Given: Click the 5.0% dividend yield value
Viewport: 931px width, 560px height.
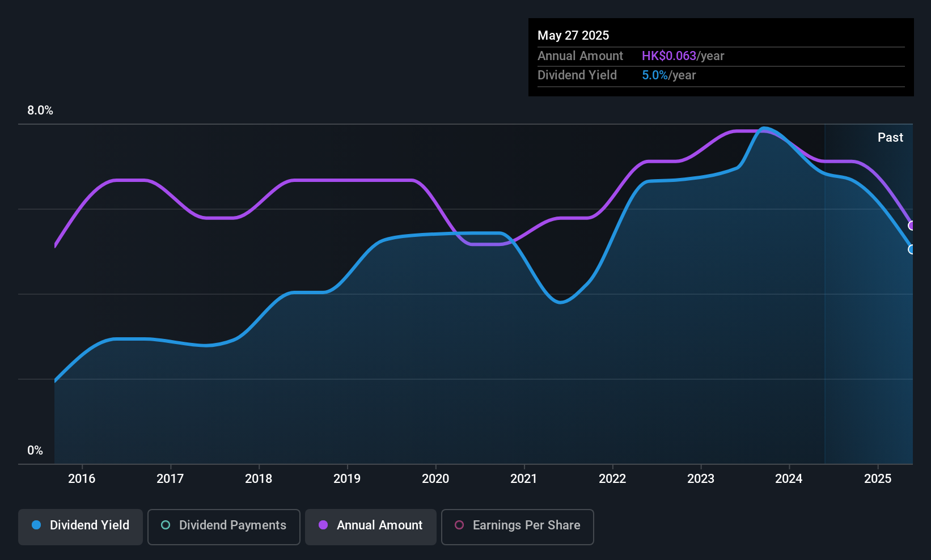Looking at the screenshot, I should coord(655,75).
